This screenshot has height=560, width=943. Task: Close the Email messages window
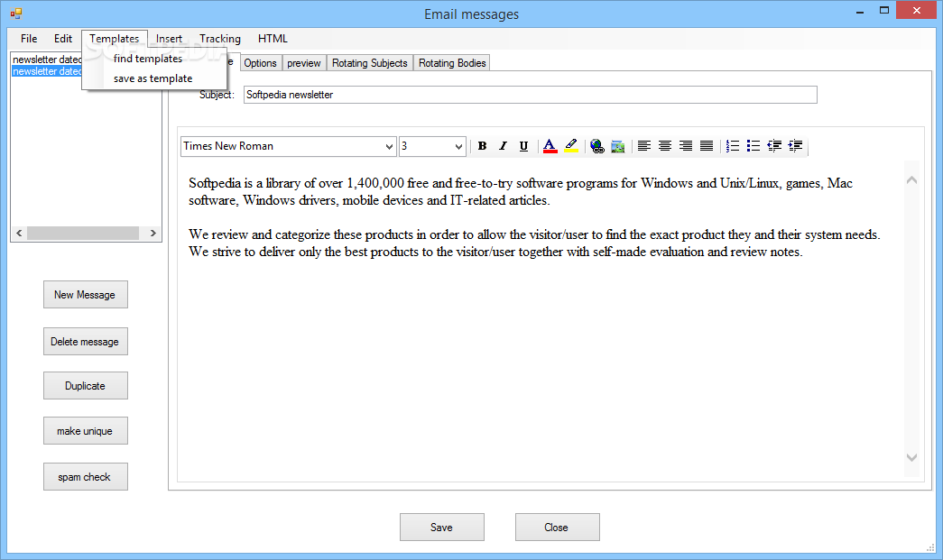pyautogui.click(x=917, y=10)
